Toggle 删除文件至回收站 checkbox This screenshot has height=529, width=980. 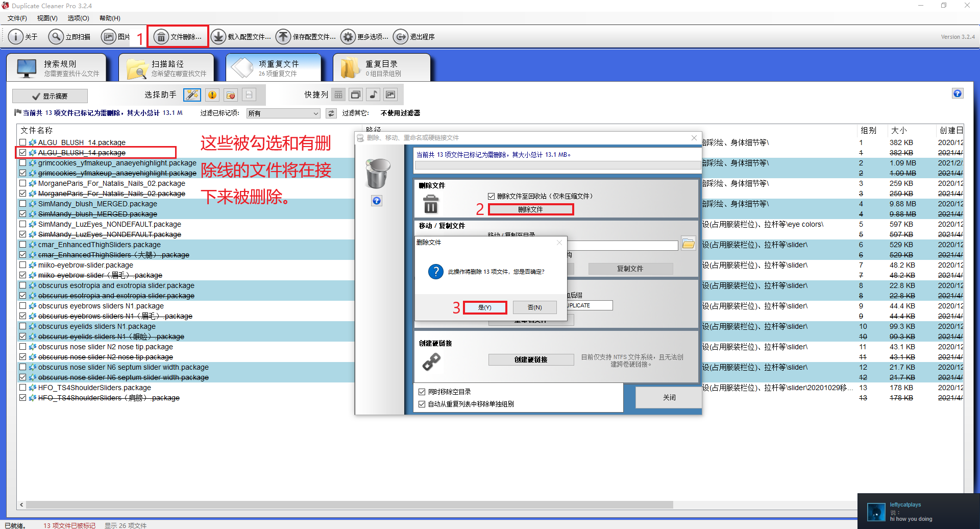tap(491, 196)
